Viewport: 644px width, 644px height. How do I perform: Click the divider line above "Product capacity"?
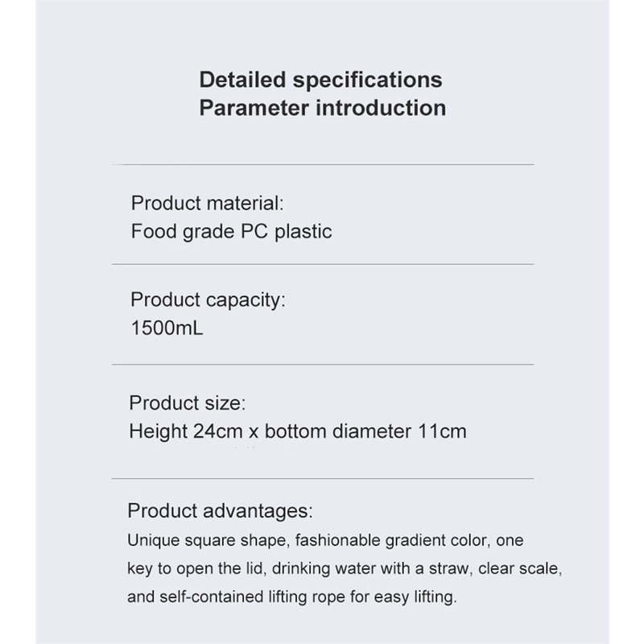322,264
